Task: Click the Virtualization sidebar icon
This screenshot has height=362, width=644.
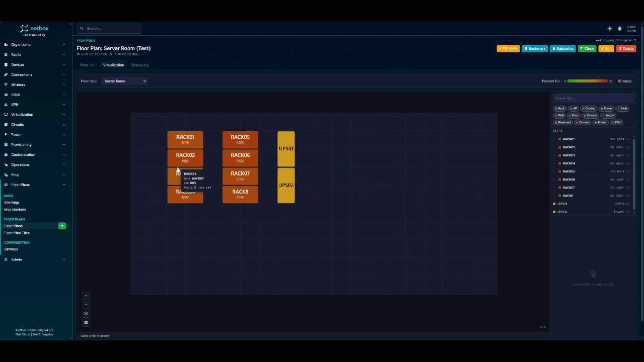Action: (x=6, y=115)
